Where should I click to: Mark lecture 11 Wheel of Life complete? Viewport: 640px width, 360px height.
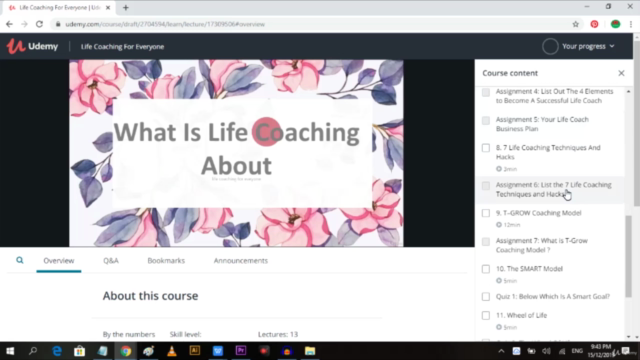[486, 316]
